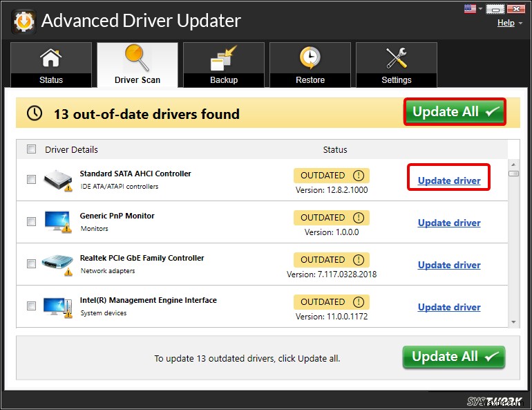Switch to the Status tab
This screenshot has height=410, width=532.
51,65
